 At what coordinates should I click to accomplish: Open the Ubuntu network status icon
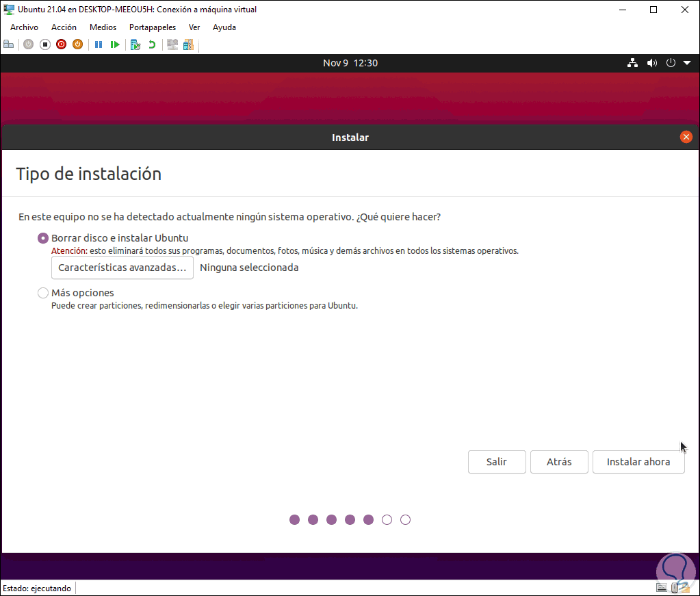pyautogui.click(x=632, y=63)
